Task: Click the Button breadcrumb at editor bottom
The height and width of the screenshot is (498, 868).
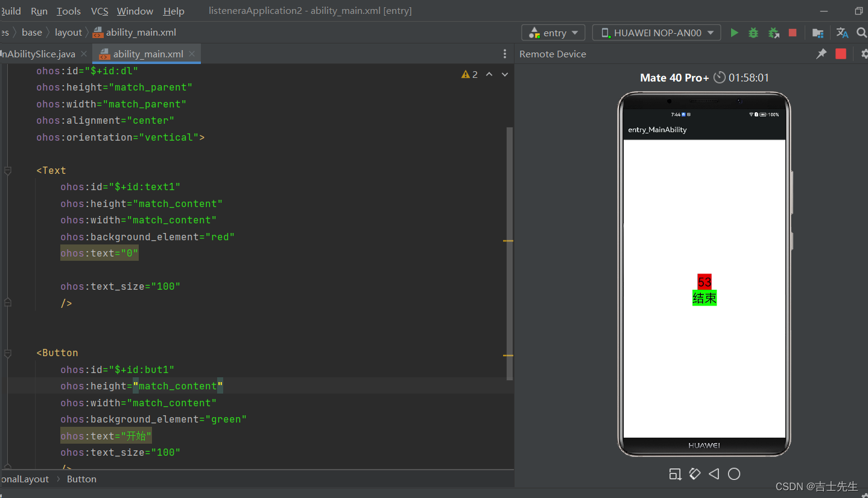Action: coord(81,479)
